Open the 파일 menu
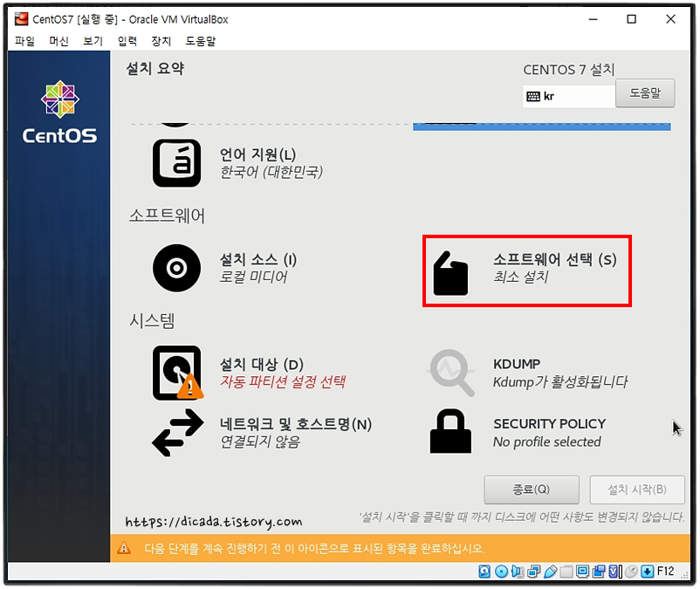 coord(25,41)
